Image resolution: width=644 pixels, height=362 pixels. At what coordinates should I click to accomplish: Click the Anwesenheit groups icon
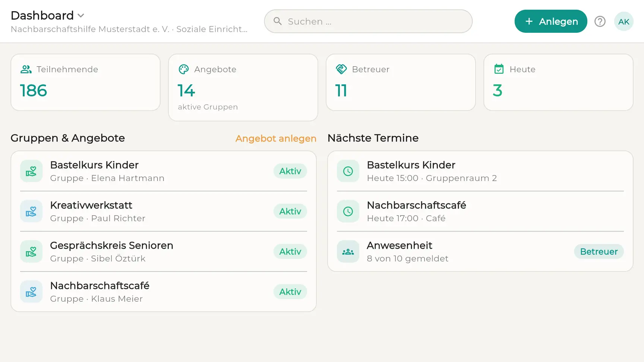pyautogui.click(x=348, y=251)
